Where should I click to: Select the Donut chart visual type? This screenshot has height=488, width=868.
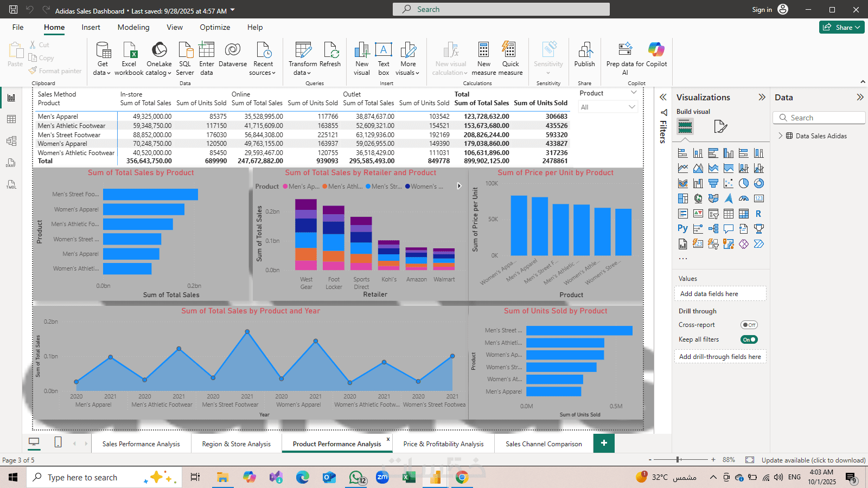pyautogui.click(x=759, y=183)
